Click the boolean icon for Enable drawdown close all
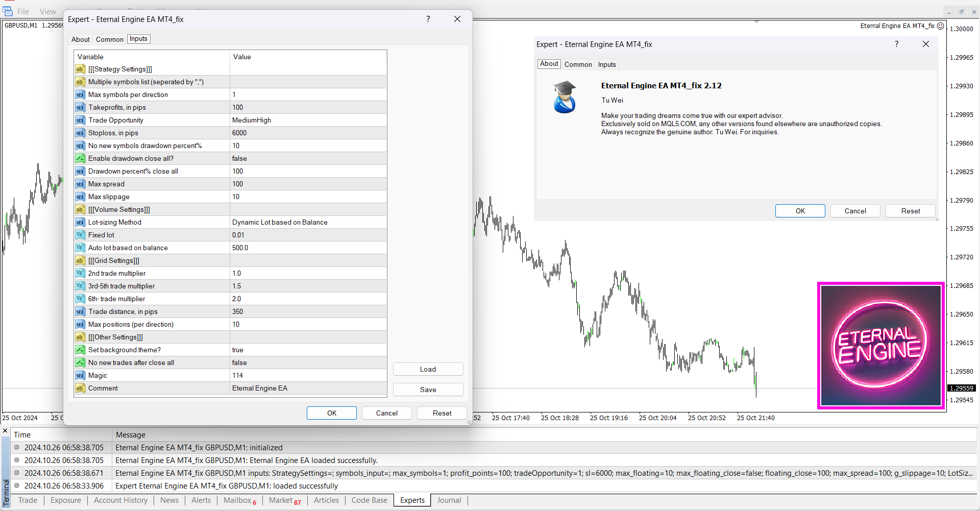 [80, 158]
